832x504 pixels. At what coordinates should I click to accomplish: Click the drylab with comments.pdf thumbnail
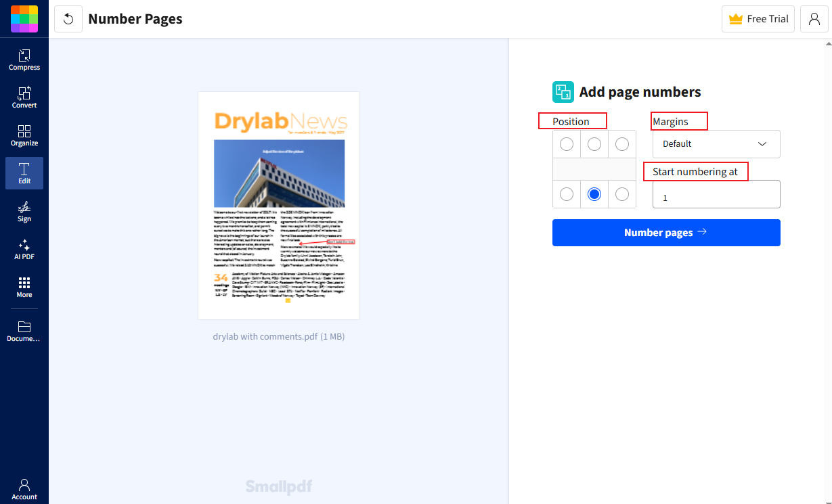point(278,205)
